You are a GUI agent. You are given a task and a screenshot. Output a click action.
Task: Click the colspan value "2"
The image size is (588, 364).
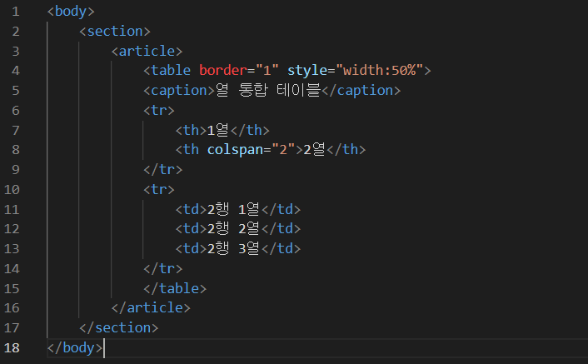[283, 150]
